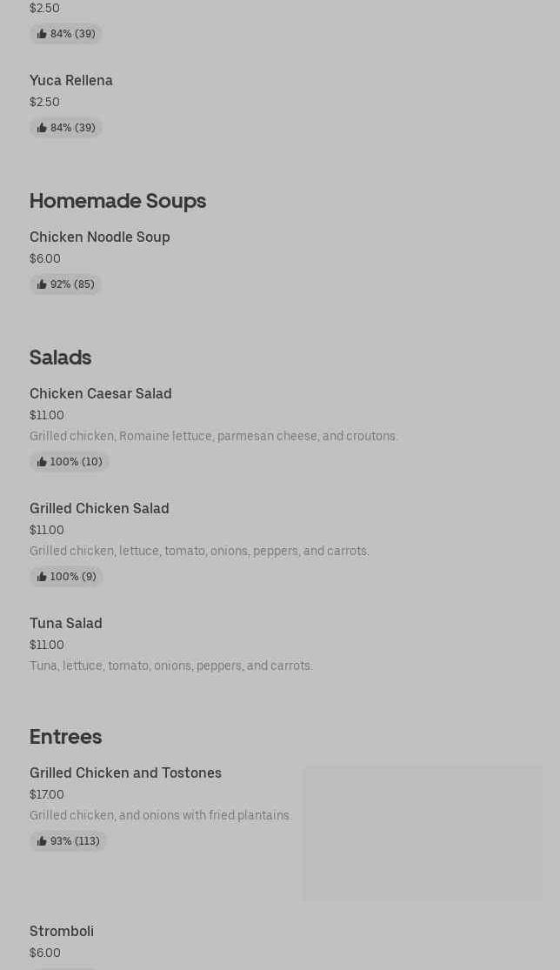
Task: Click the Grilled Chicken and Tostones photo placeholder
Action: [x=423, y=833]
